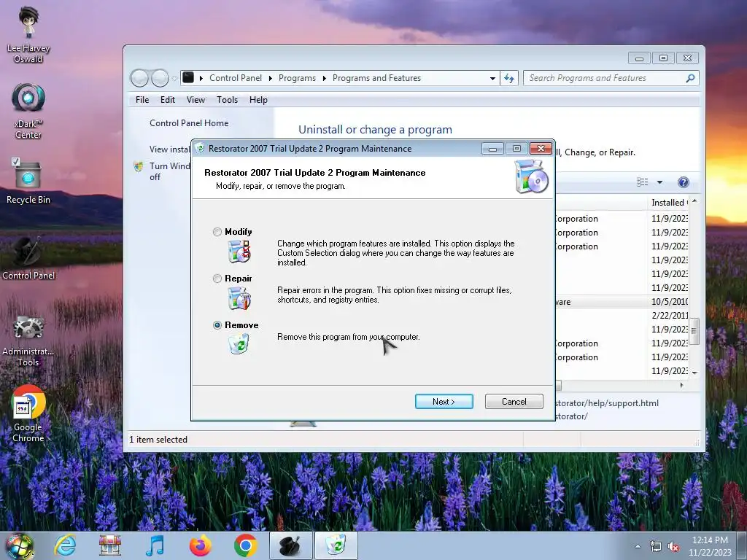This screenshot has width=747, height=560.
Task: Show hidden tray icons arrow
Action: click(x=638, y=546)
